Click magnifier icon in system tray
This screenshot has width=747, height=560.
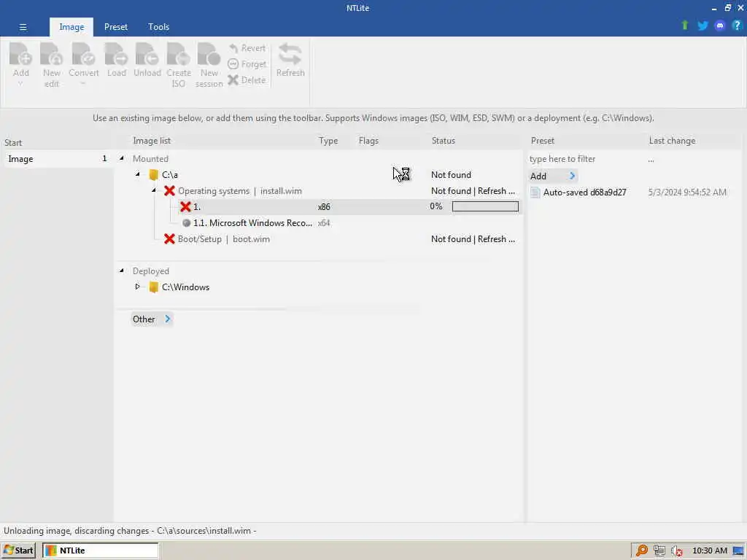[x=642, y=551]
